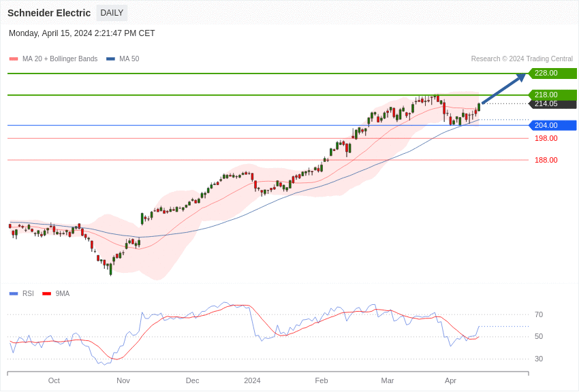Click the MA 20 + Bollinger Bands legend swatch
This screenshot has width=579, height=392.
point(14,59)
